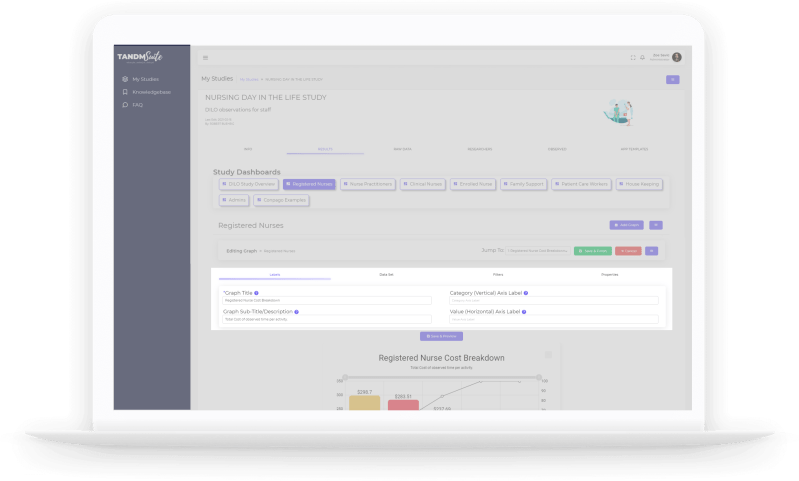This screenshot has width=799, height=481.
Task: Click the nursing study illustration
Action: coord(618,112)
